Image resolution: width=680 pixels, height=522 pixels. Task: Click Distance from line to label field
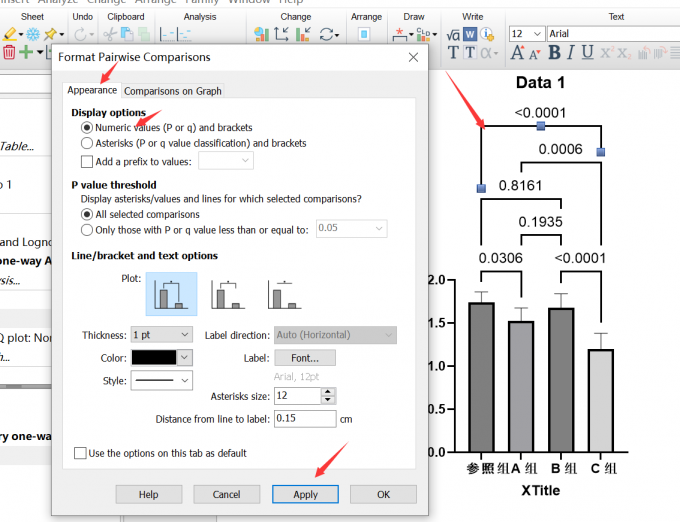[305, 418]
